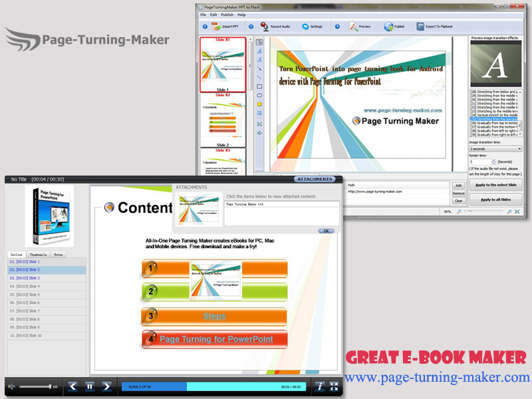This screenshot has width=532, height=399.
Task: Click the slide progress bar in the player
Action: 213,386
